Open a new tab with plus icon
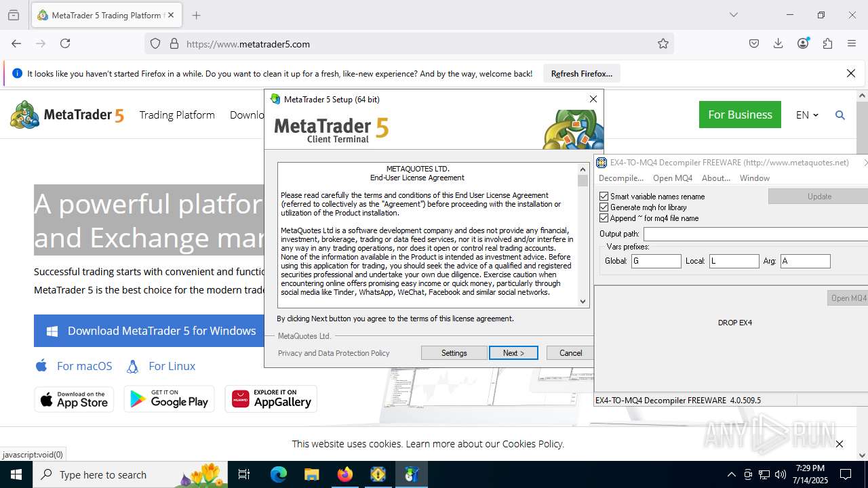 [x=197, y=15]
